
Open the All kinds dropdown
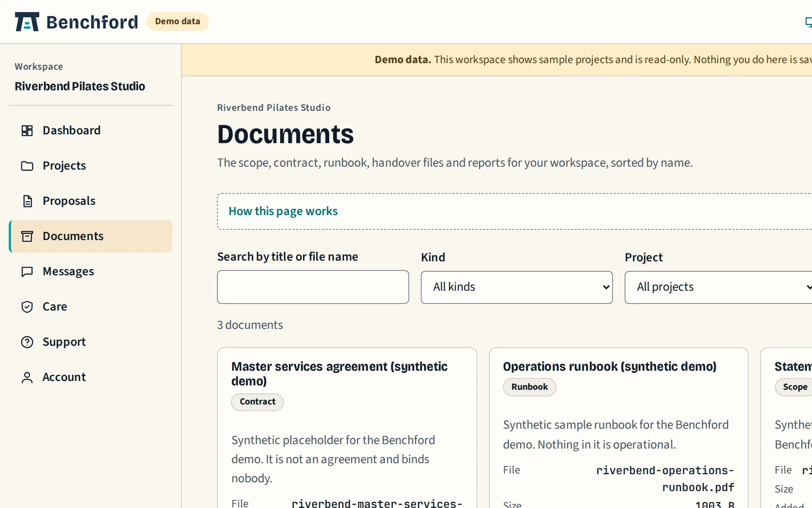click(516, 287)
